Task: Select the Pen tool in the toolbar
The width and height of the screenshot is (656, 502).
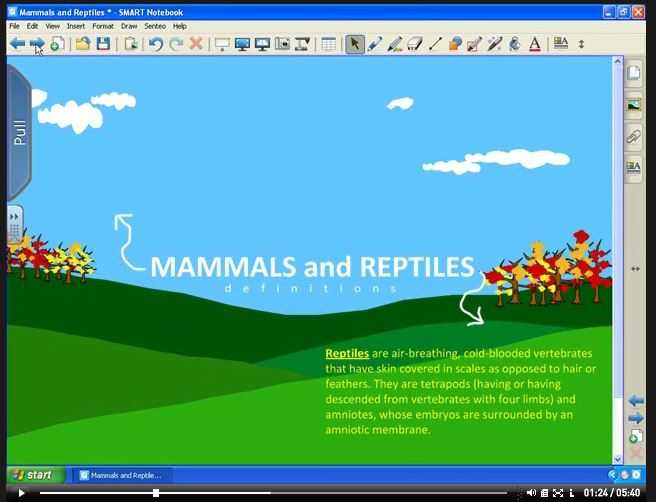Action: [375, 44]
